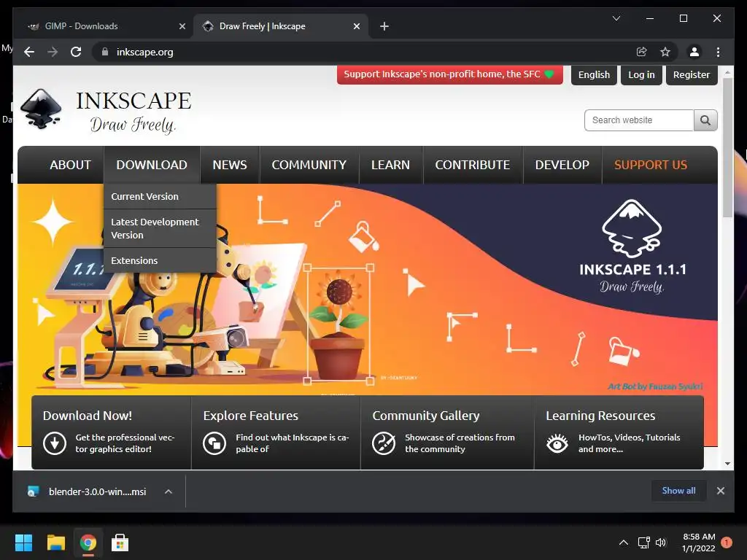Share this page via address bar icon
Viewport: 747px width, 560px height.
click(x=642, y=52)
